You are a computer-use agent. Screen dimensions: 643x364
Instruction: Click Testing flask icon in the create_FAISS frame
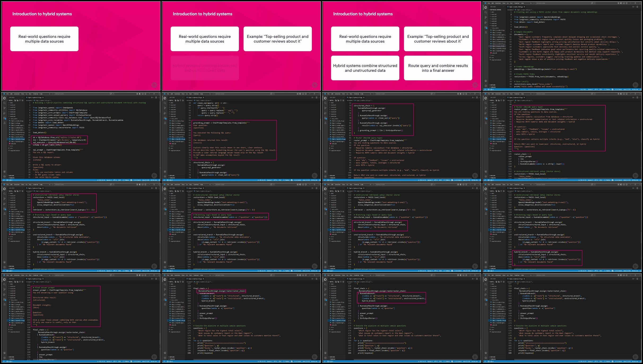coord(486,32)
